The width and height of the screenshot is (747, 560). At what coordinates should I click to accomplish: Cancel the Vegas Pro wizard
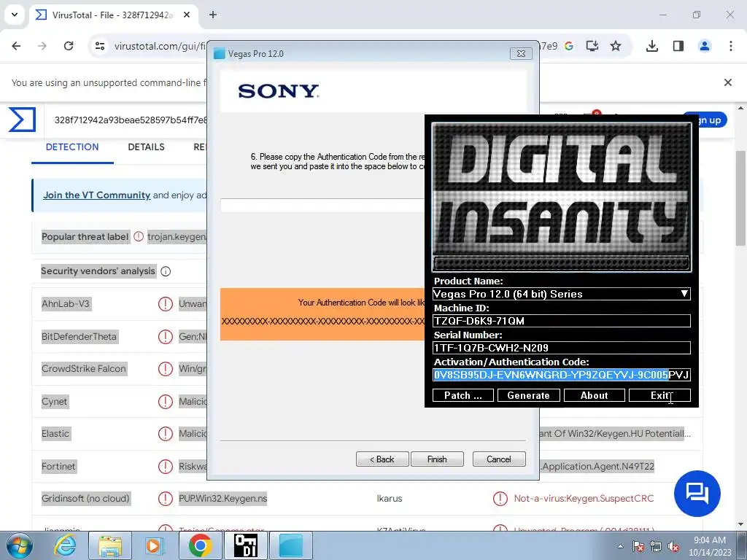pyautogui.click(x=499, y=459)
